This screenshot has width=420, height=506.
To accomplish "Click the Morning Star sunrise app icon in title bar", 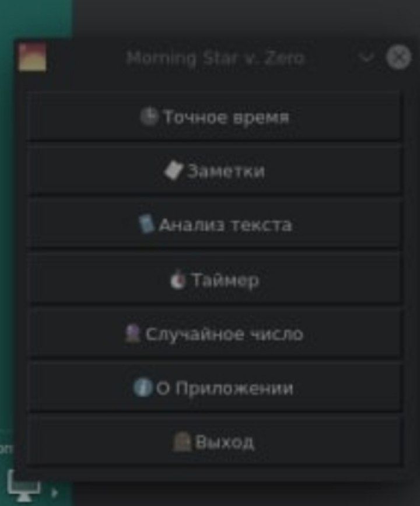I will pos(32,57).
